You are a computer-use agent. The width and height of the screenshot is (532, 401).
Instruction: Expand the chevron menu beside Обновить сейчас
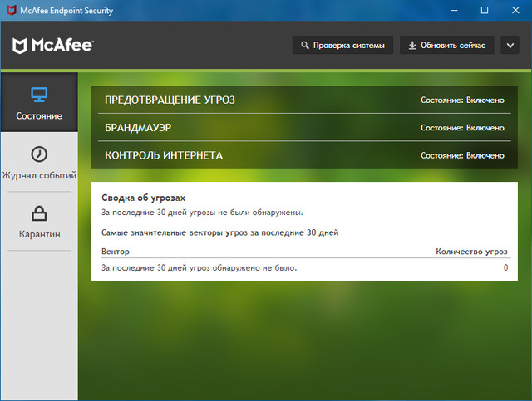click(511, 45)
